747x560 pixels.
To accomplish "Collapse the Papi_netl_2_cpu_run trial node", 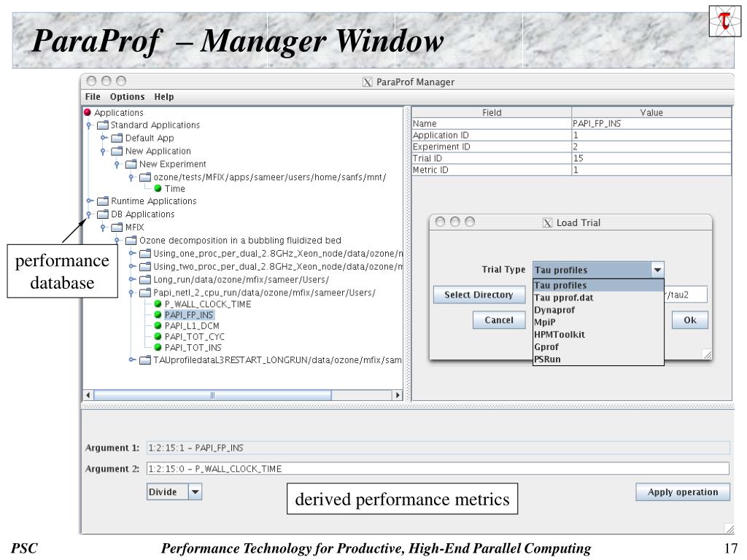I will 131,293.
